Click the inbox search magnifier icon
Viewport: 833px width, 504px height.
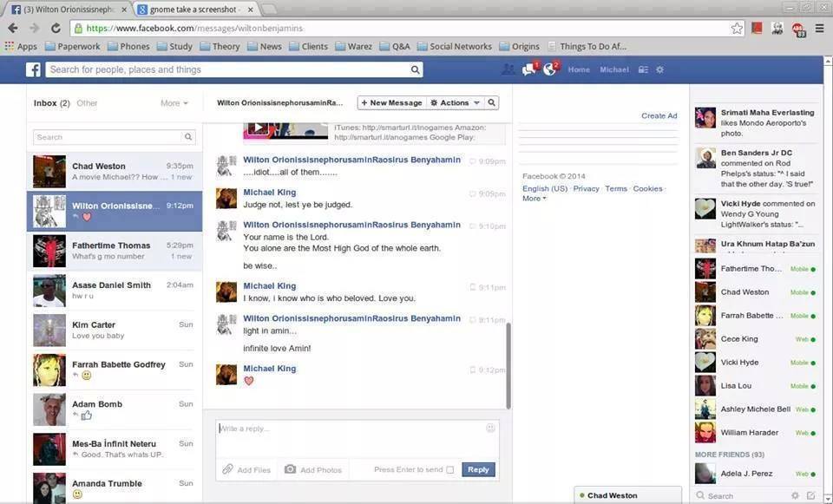(188, 137)
